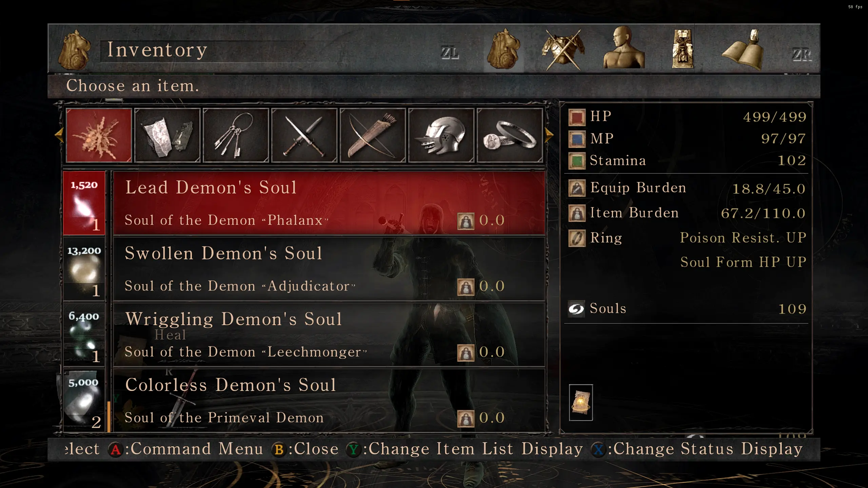Click the ZR next-menu indicator
This screenshot has height=488, width=868.
(x=802, y=54)
